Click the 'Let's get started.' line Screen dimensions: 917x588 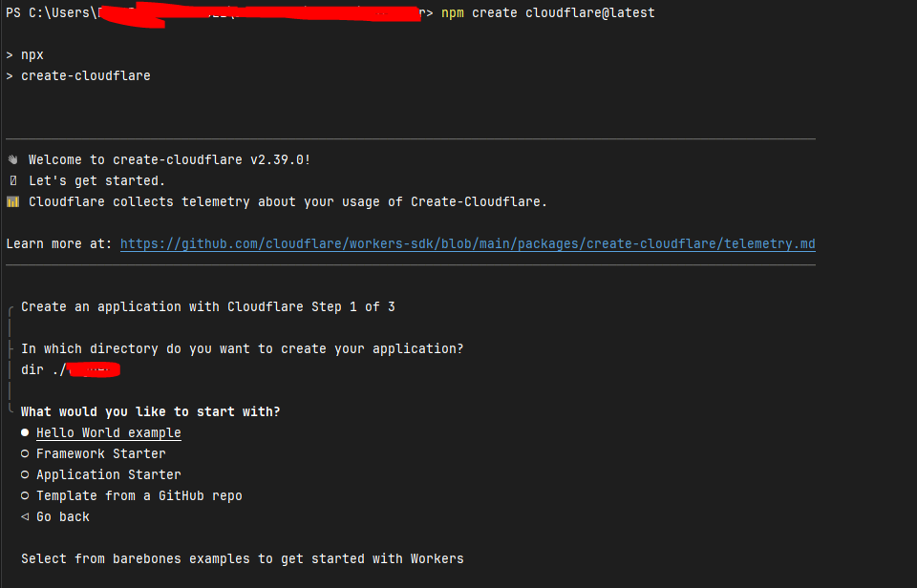[x=96, y=180]
